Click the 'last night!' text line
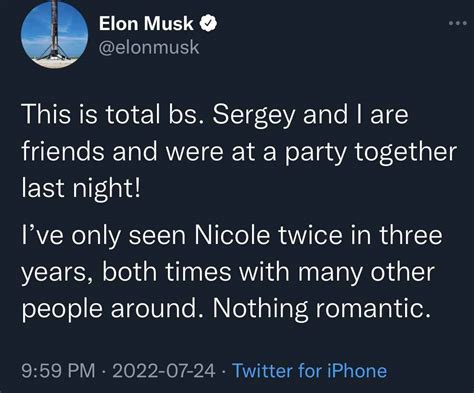Viewport: 474px width, 393px height. pyautogui.click(x=81, y=188)
